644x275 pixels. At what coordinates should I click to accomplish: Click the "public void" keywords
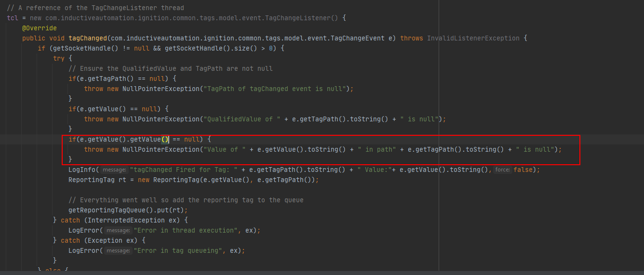coord(43,38)
